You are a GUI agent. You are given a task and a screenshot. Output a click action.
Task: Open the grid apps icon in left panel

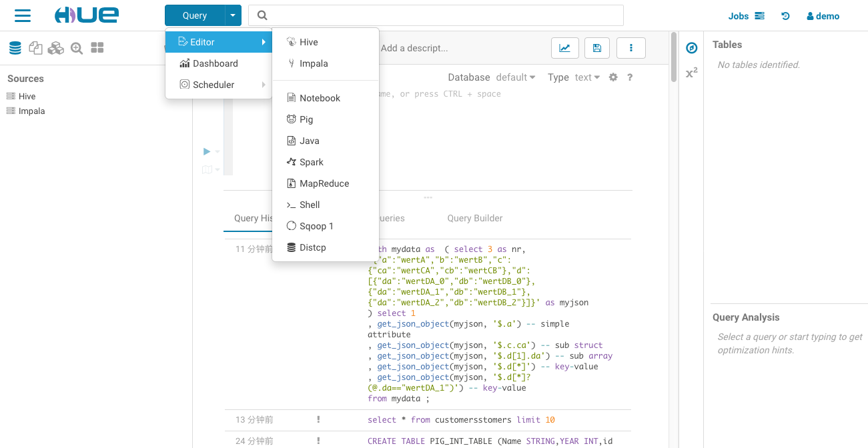click(97, 48)
